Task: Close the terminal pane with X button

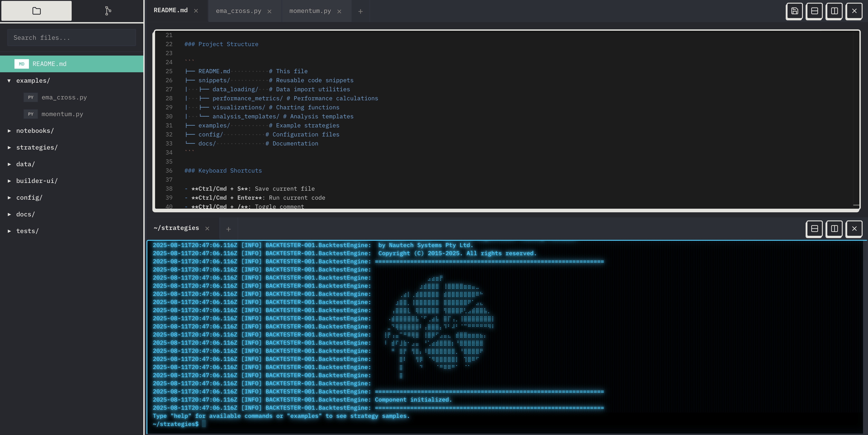Action: pyautogui.click(x=854, y=229)
